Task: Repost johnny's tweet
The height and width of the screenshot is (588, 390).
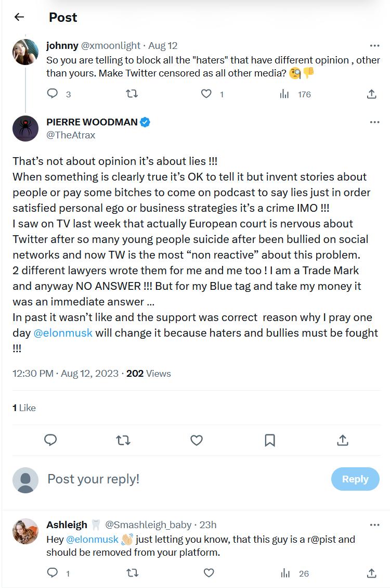Action: pos(132,94)
